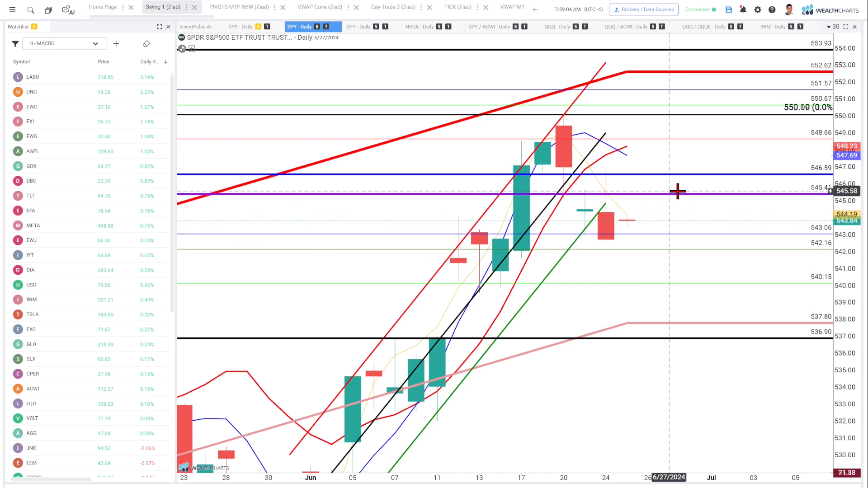868x488 pixels.
Task: Click the S badge on NVDA tab
Action: tap(439, 27)
